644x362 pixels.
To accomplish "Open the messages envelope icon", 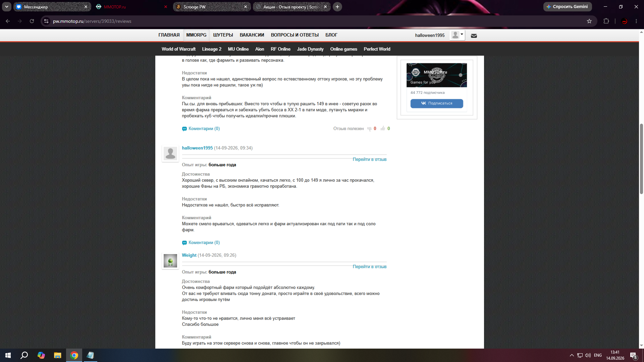I will 474,36.
